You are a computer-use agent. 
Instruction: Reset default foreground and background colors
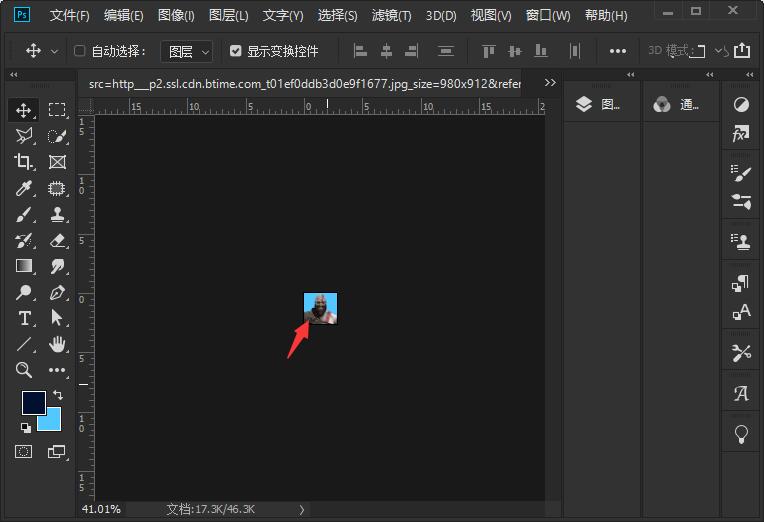[26, 428]
